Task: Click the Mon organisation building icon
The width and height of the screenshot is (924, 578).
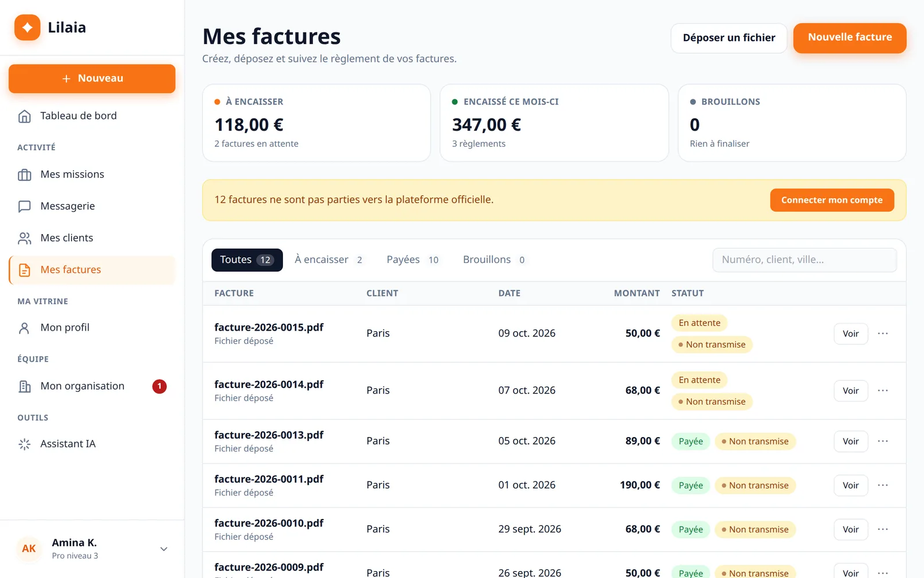Action: tap(24, 386)
